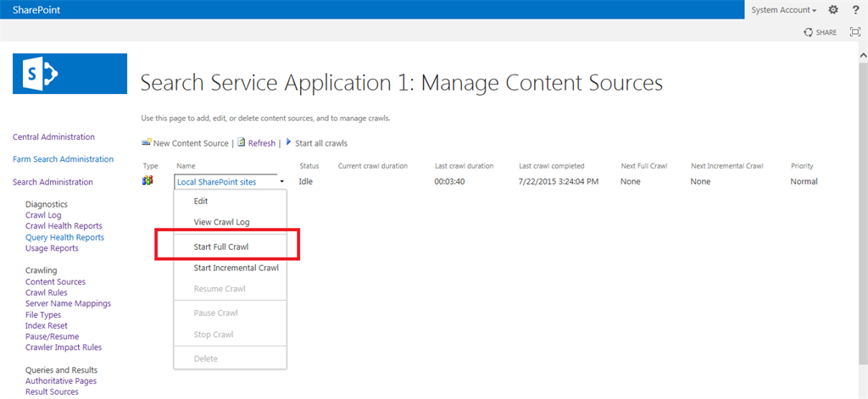Collapse the Local SharePoint sites dropdown arrow
The height and width of the screenshot is (399, 868).
click(x=281, y=181)
